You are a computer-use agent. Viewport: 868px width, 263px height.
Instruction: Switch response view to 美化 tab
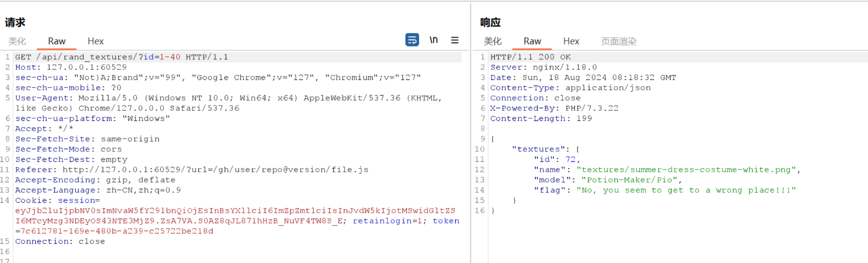pos(493,41)
